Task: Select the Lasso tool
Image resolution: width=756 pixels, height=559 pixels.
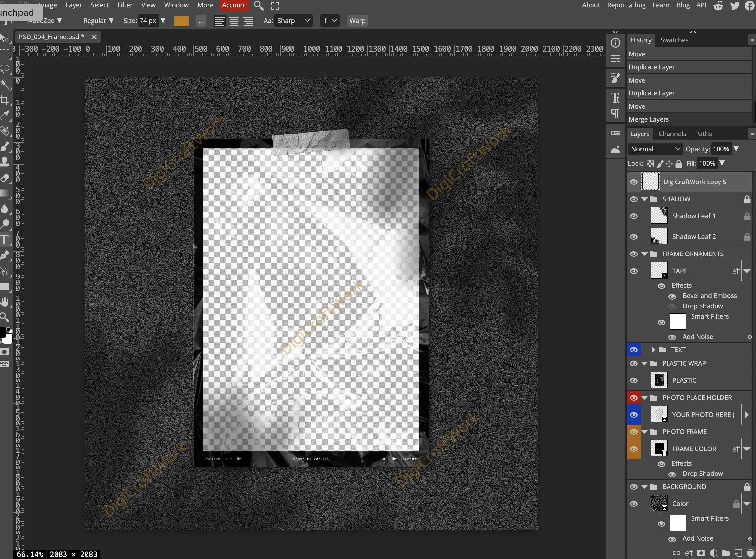Action: click(5, 69)
